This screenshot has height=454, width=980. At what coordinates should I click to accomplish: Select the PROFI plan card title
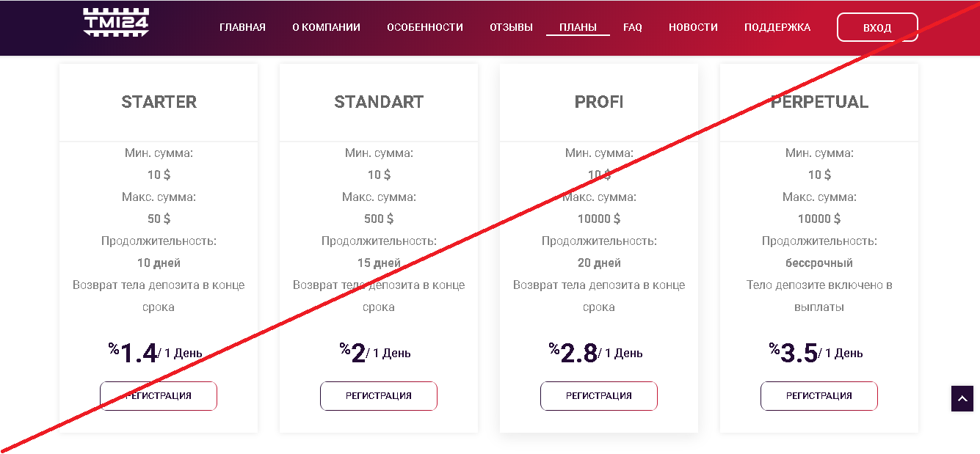(x=599, y=102)
